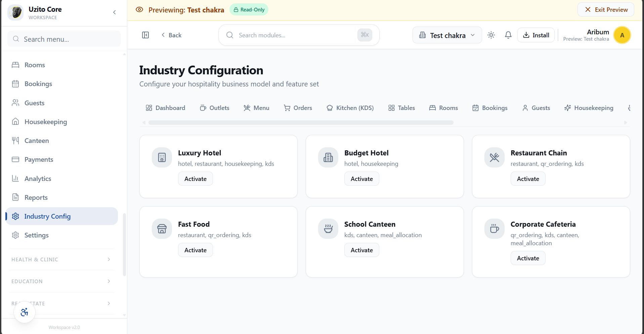This screenshot has height=334, width=644.
Task: Toggle the light/dark theme sun icon
Action: coord(491,35)
